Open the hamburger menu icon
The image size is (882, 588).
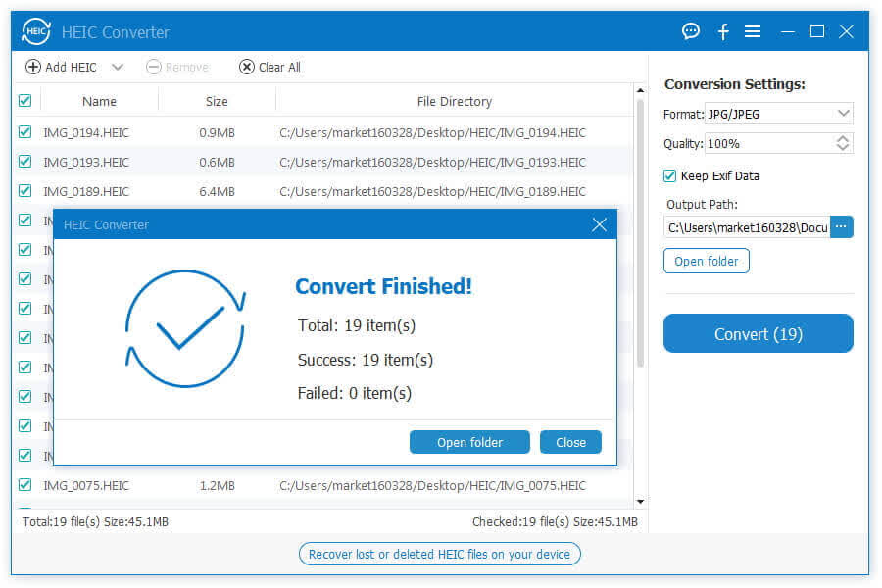coord(753,30)
